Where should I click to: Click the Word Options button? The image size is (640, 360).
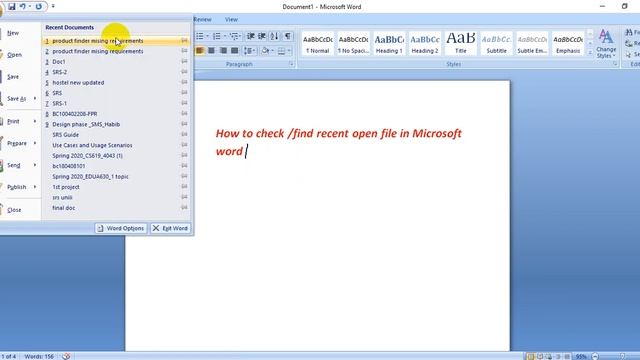pos(121,228)
